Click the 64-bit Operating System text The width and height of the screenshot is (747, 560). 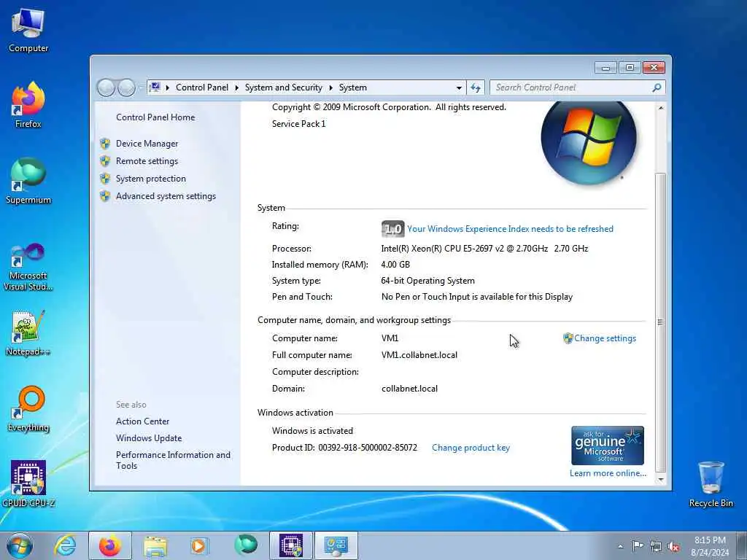[x=427, y=281]
